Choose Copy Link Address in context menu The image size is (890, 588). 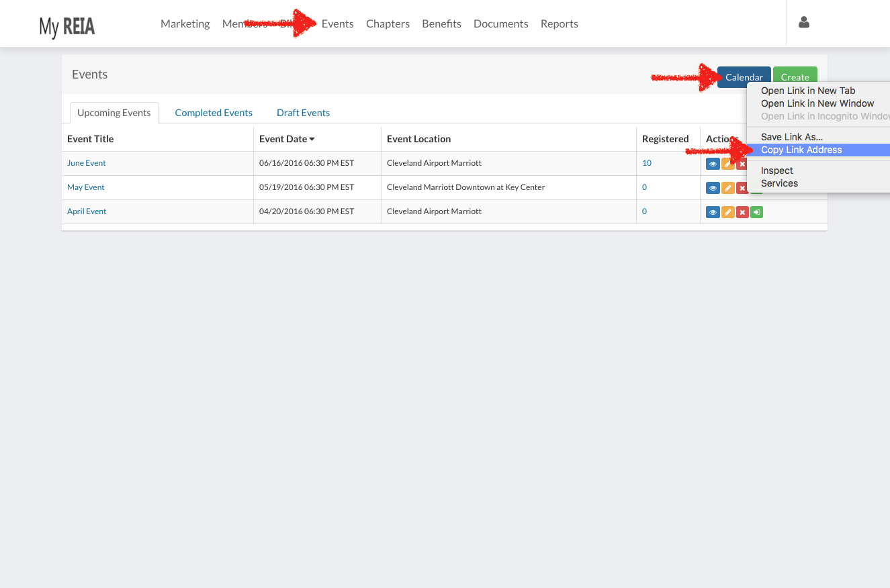click(801, 150)
